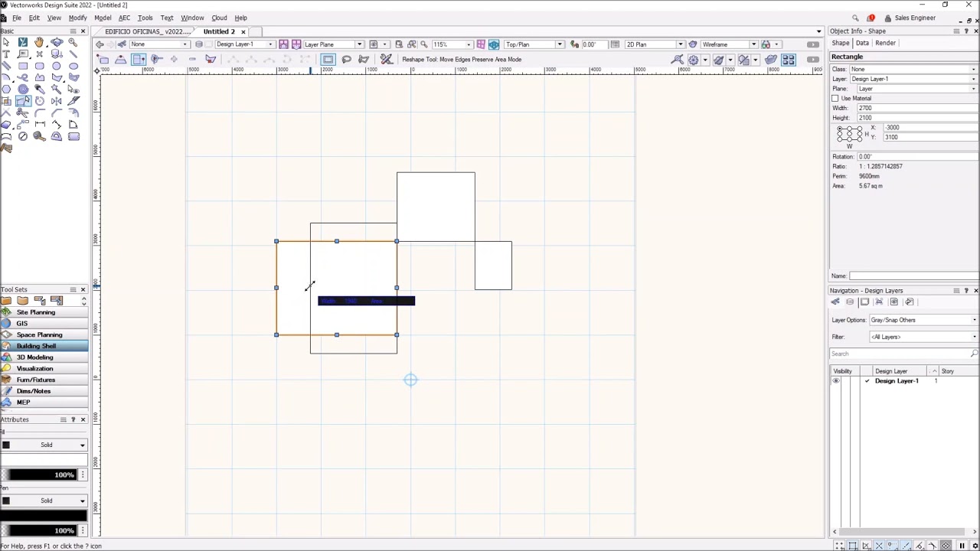Click the search magnifier icon in title bar
This screenshot has width=980, height=551.
point(855,18)
